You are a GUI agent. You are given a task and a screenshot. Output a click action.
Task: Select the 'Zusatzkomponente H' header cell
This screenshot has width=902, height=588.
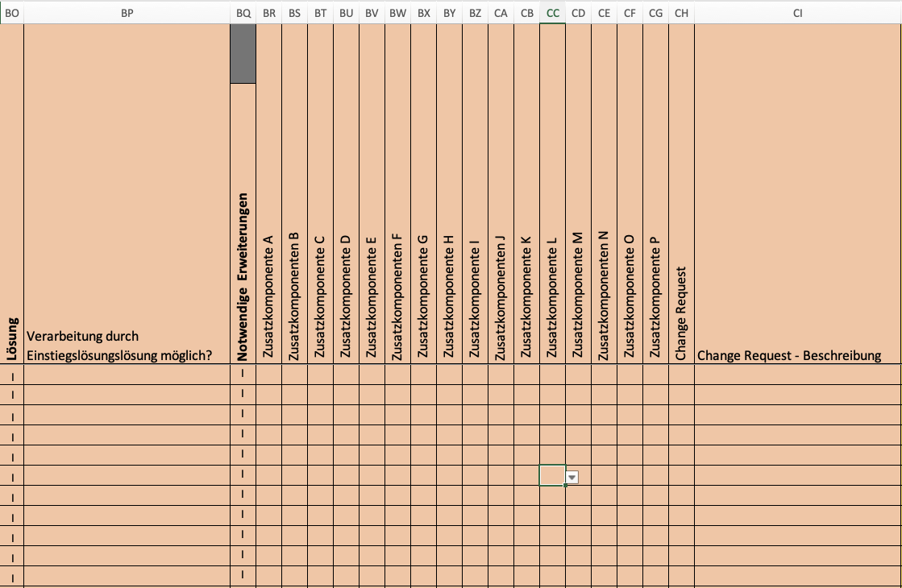coord(449,296)
